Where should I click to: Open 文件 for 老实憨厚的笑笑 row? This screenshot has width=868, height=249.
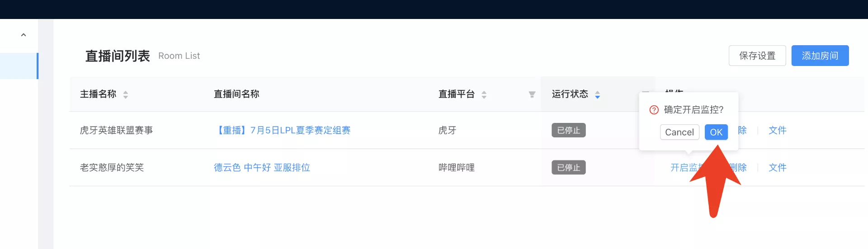pyautogui.click(x=777, y=168)
